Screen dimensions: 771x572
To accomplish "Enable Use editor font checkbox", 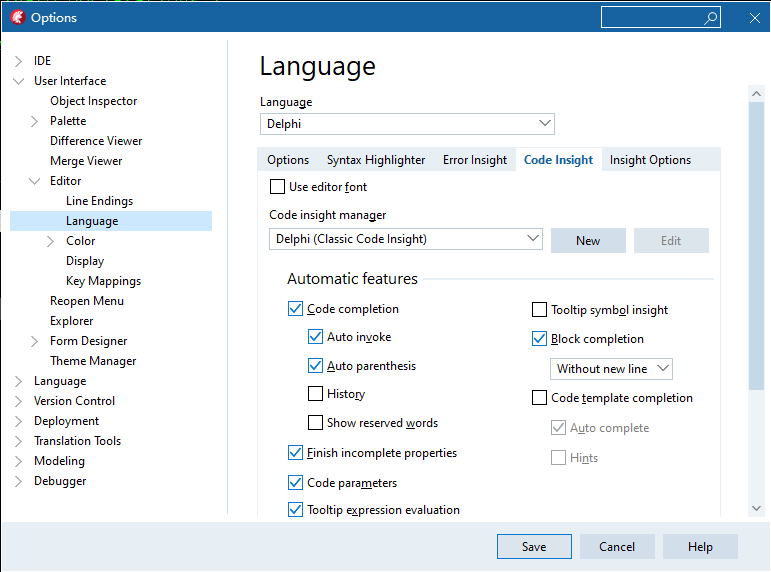I will 277,187.
